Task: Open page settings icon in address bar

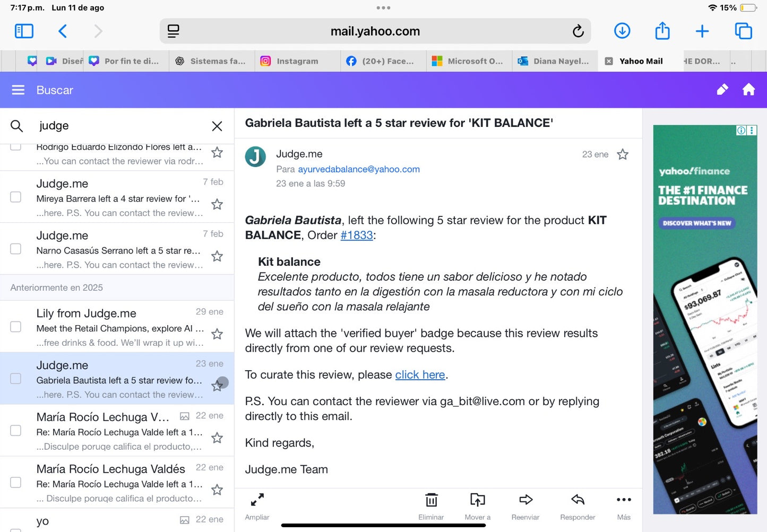Action: click(174, 31)
